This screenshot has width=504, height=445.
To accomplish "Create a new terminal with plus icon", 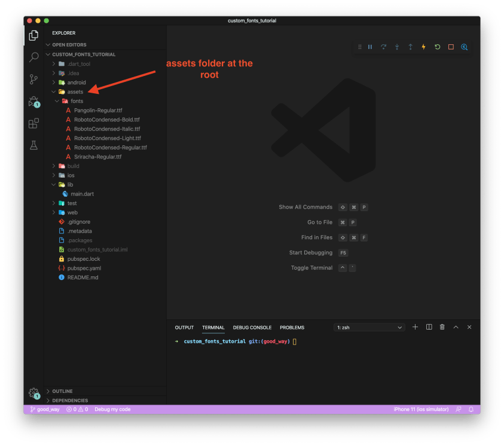I will (x=415, y=327).
